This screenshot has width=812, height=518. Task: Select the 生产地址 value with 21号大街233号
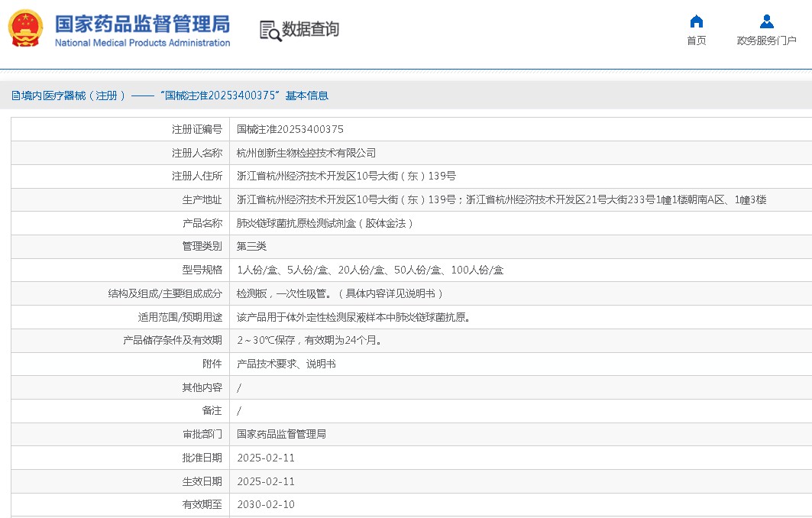[501, 200]
